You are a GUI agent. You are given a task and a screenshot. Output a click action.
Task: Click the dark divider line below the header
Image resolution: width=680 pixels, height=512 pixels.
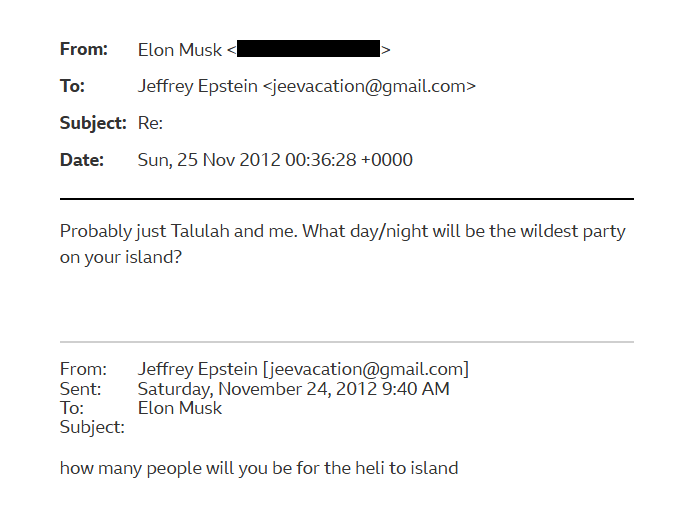coord(346,199)
